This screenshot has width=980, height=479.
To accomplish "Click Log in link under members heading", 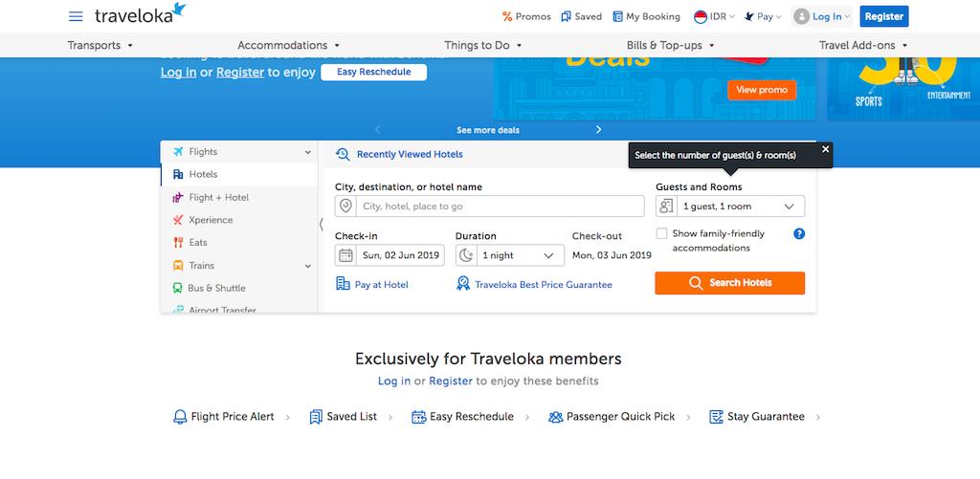I will click(x=393, y=381).
